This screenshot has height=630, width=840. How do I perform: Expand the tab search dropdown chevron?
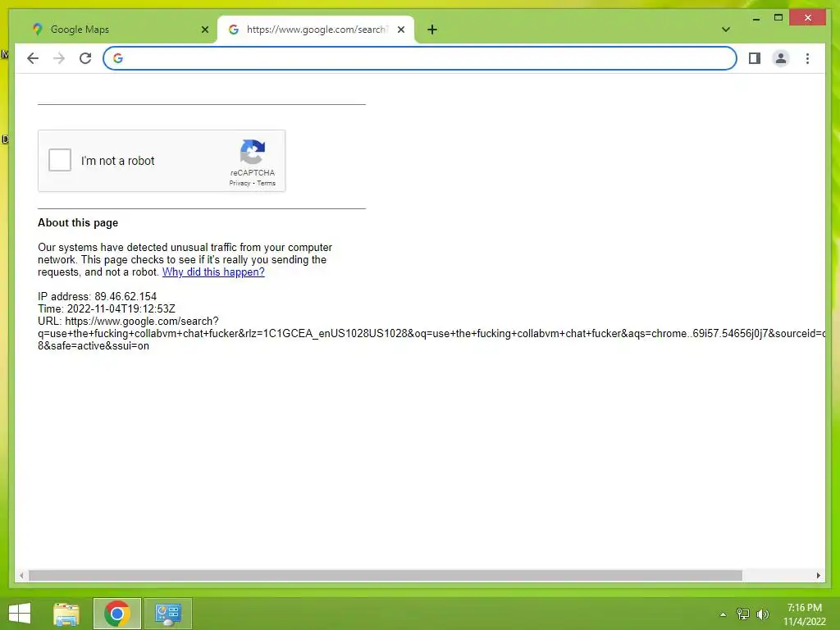[x=726, y=30]
